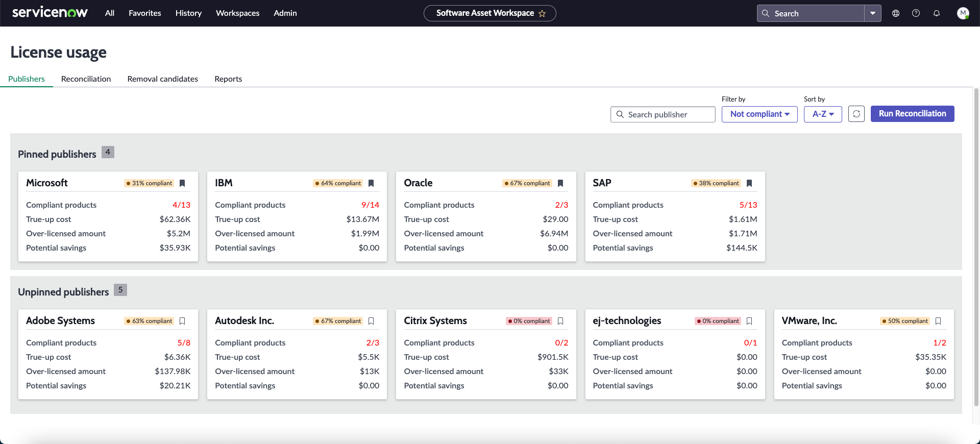The height and width of the screenshot is (444, 980).
Task: Open the Favorites menu
Action: point(145,13)
